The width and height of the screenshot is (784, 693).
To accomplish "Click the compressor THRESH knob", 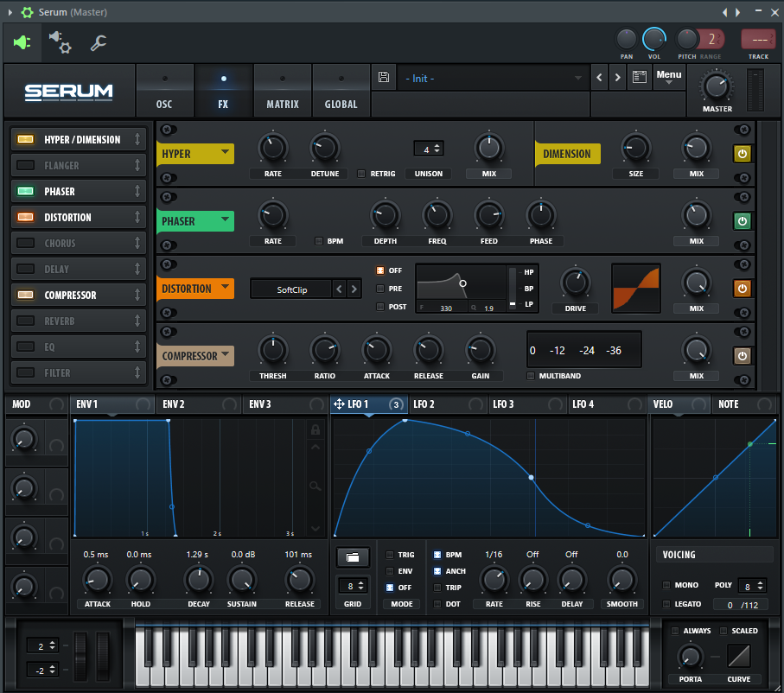I will [x=273, y=349].
